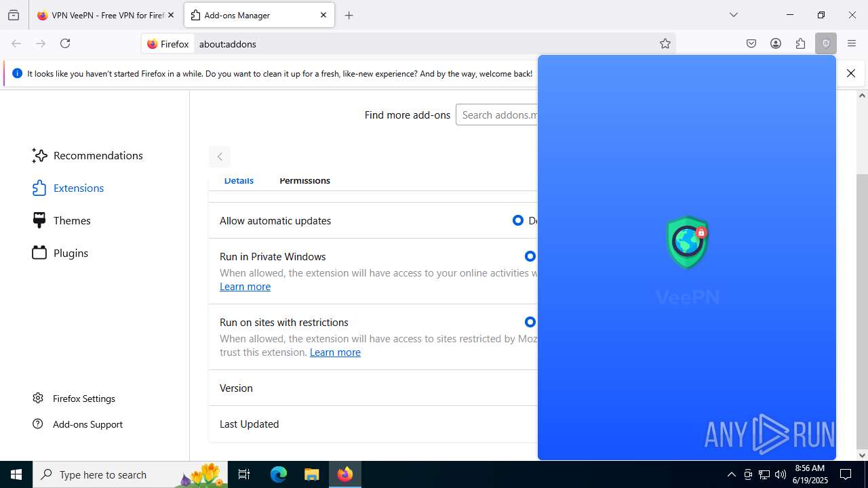Viewport: 868px width, 488px height.
Task: Click the Recommendations sparkle icon
Action: [x=39, y=155]
